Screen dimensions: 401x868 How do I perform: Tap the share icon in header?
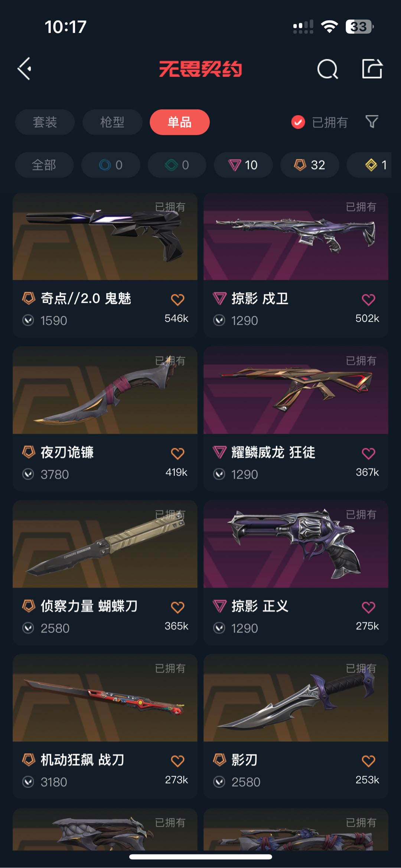pyautogui.click(x=372, y=69)
